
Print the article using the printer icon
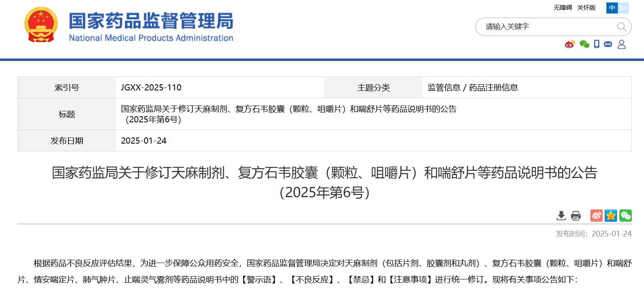pos(576,216)
